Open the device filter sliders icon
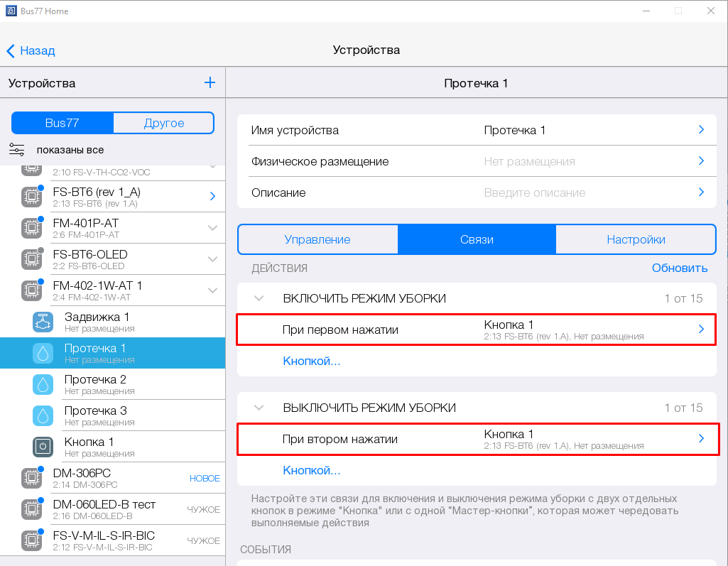Viewport: 728px width, 566px height. coord(17,149)
